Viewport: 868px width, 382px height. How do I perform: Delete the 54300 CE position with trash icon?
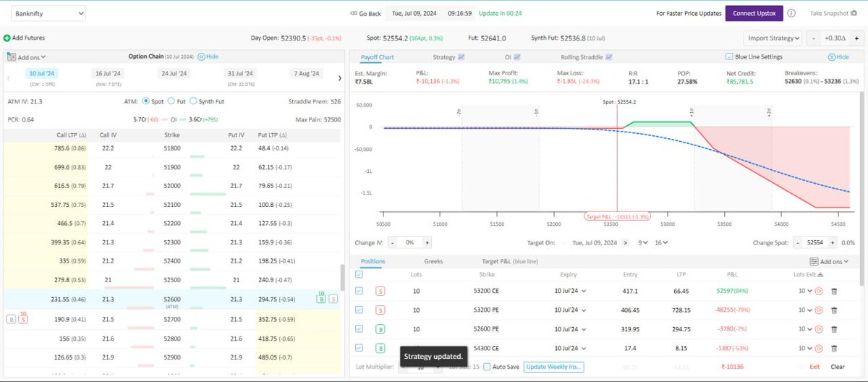[834, 349]
